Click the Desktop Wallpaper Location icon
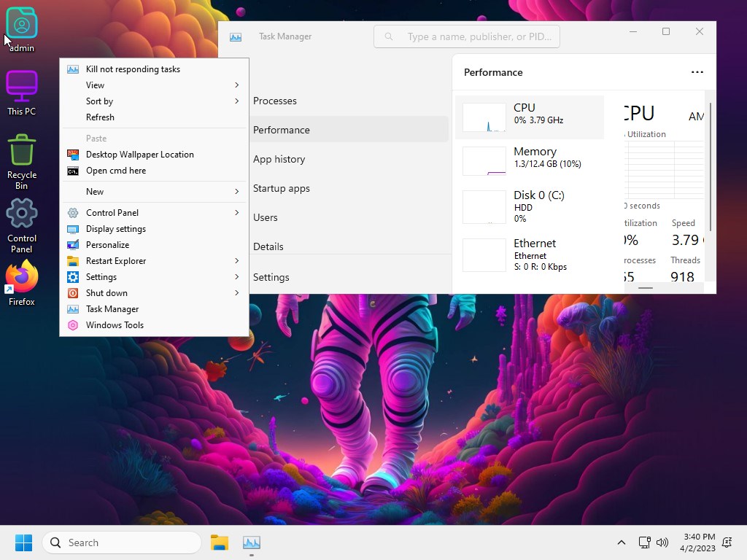The width and height of the screenshot is (747, 560). pyautogui.click(x=73, y=155)
